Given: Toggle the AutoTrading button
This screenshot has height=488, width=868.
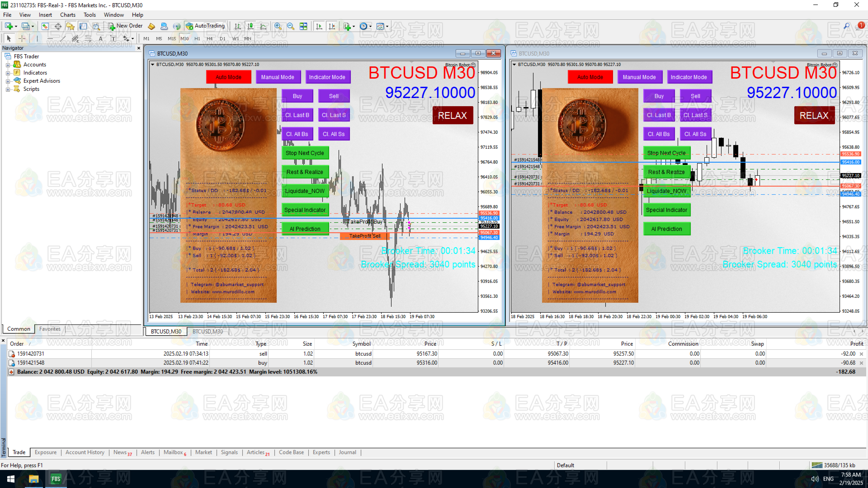Looking at the screenshot, I should tap(205, 26).
